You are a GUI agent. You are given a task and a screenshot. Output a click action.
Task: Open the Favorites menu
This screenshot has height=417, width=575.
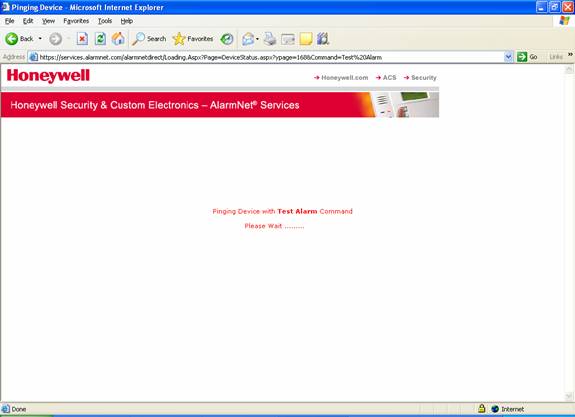click(x=76, y=21)
